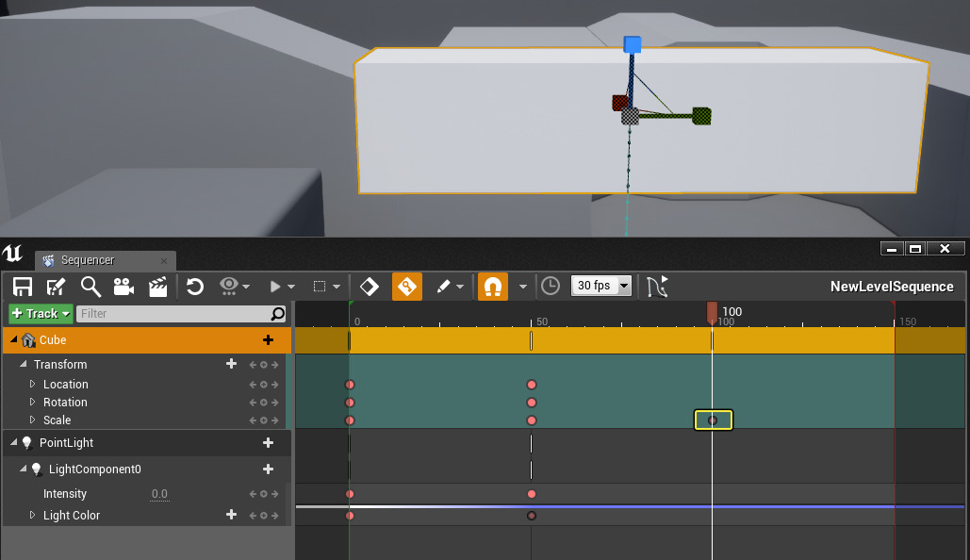This screenshot has width=970, height=560.
Task: Select the pencil keyframe edit icon
Action: pos(441,286)
